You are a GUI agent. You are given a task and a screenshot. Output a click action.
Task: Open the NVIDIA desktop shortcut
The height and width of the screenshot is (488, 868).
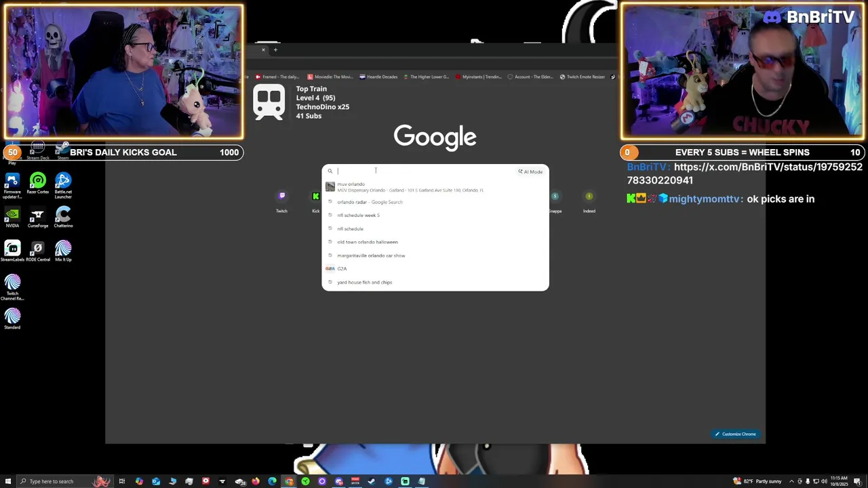(x=12, y=218)
